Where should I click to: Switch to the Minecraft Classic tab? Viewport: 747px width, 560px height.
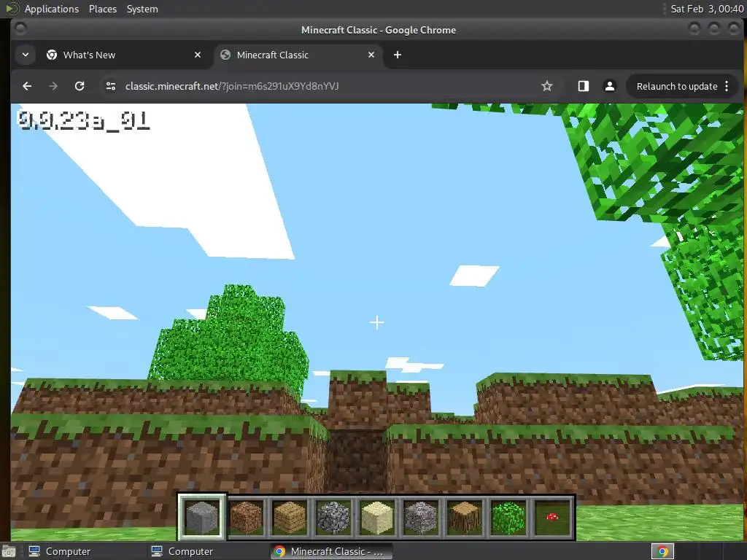pos(298,55)
